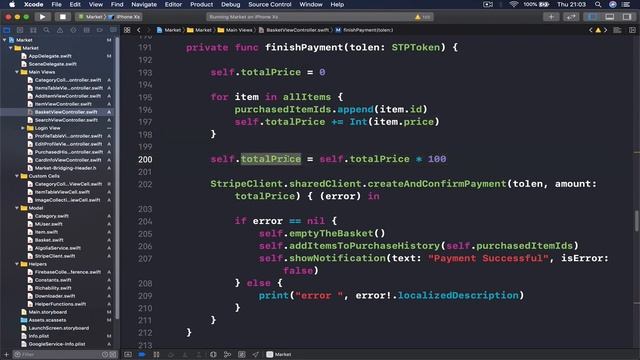Screen dimensions: 640x360
Task: Open the Source Control navigator
Action: pos(20,30)
